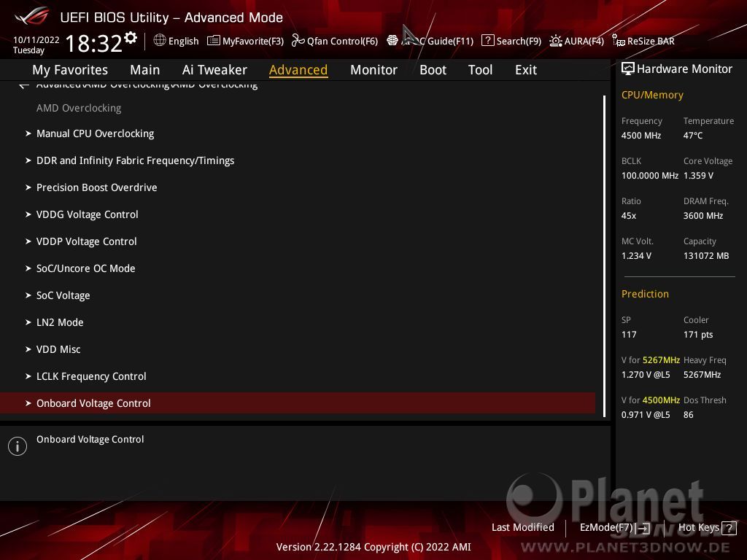Select the Advanced tab
This screenshot has height=560, width=747.
298,70
